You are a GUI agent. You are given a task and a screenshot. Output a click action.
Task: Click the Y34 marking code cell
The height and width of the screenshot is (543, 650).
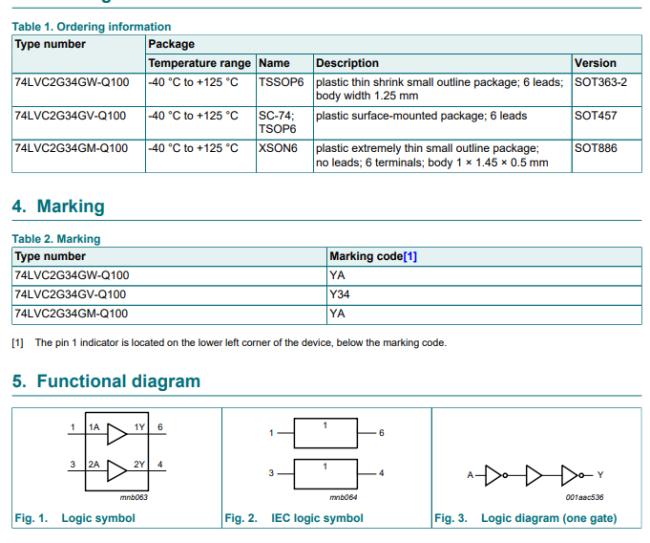[342, 294]
